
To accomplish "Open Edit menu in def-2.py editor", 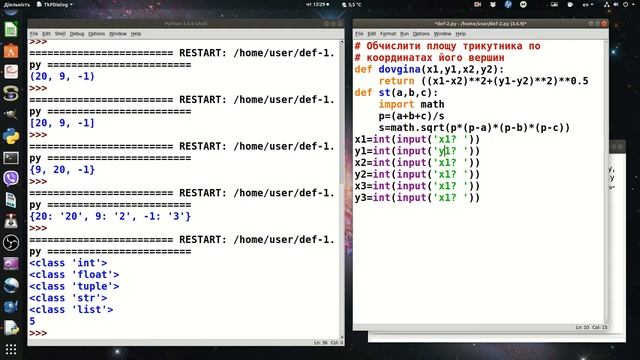I will coord(372,34).
